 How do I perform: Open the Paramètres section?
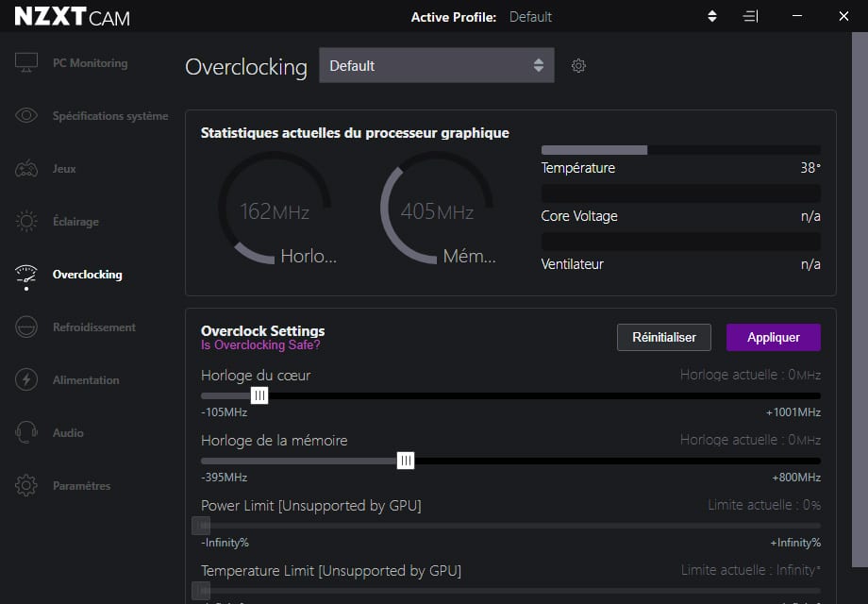[x=81, y=485]
